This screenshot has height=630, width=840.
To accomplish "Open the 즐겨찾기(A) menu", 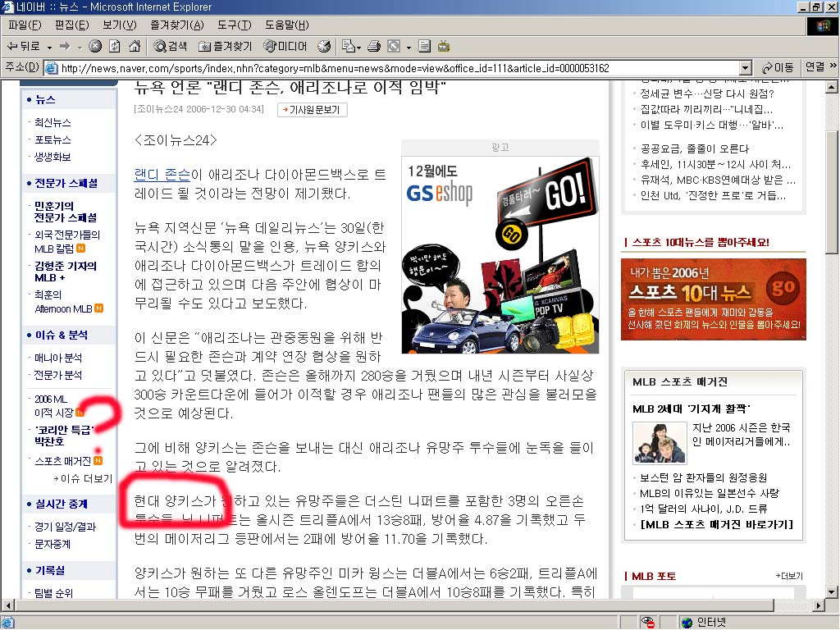I will (x=177, y=25).
